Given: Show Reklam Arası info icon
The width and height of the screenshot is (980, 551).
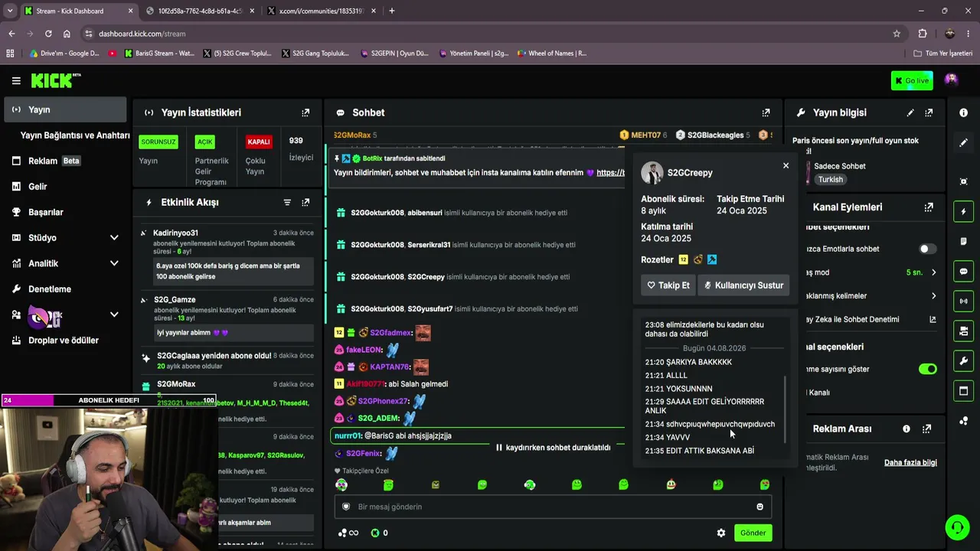Looking at the screenshot, I should click(906, 429).
